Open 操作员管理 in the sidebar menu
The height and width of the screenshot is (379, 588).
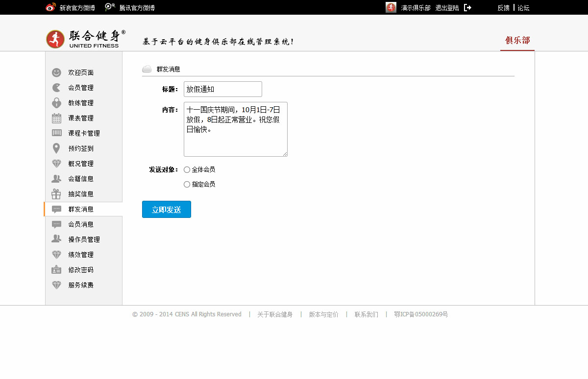click(84, 239)
